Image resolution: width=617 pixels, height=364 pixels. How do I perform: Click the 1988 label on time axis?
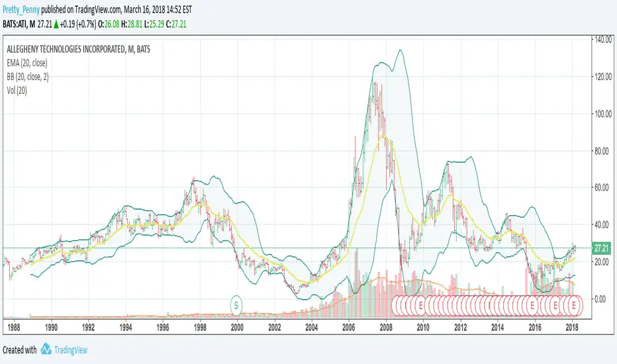[x=14, y=328]
